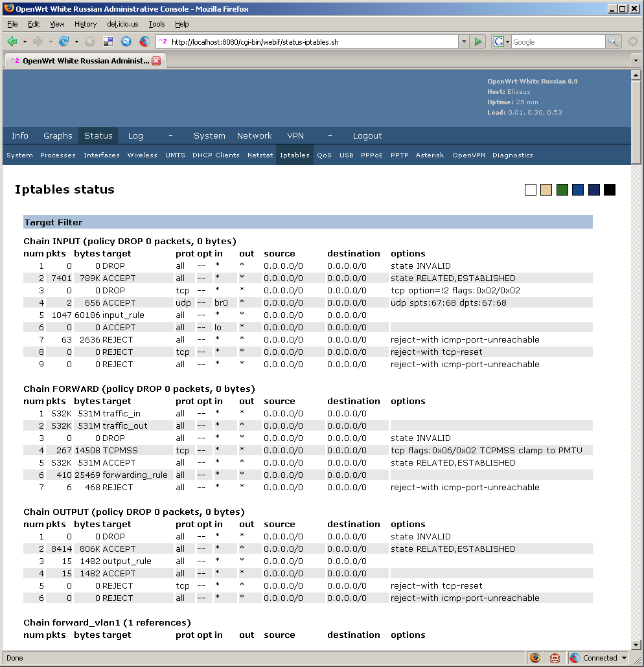Go to the Info section
This screenshot has width=644, height=667.
point(20,136)
